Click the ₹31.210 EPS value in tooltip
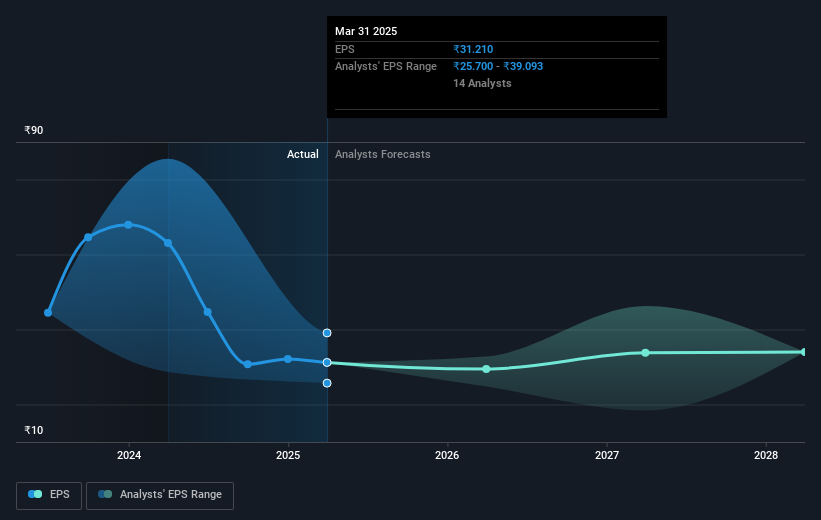Viewport: 821px width, 520px height. (x=473, y=49)
